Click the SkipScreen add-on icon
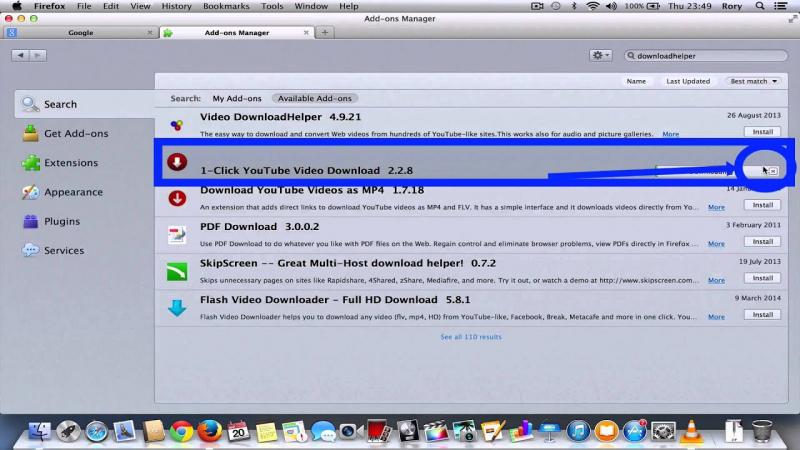Image resolution: width=800 pixels, height=450 pixels. [x=177, y=271]
